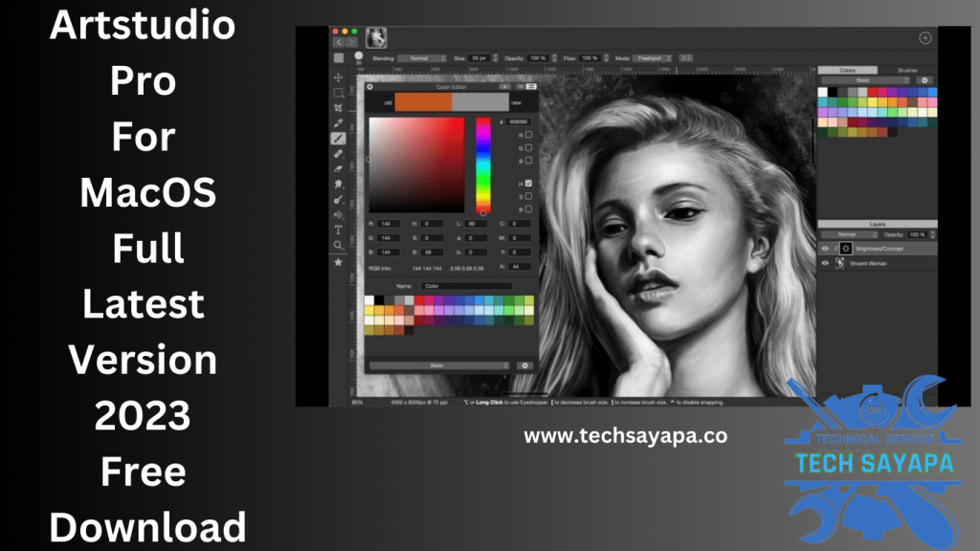Select the Text tool
The image size is (980, 551).
(x=338, y=230)
